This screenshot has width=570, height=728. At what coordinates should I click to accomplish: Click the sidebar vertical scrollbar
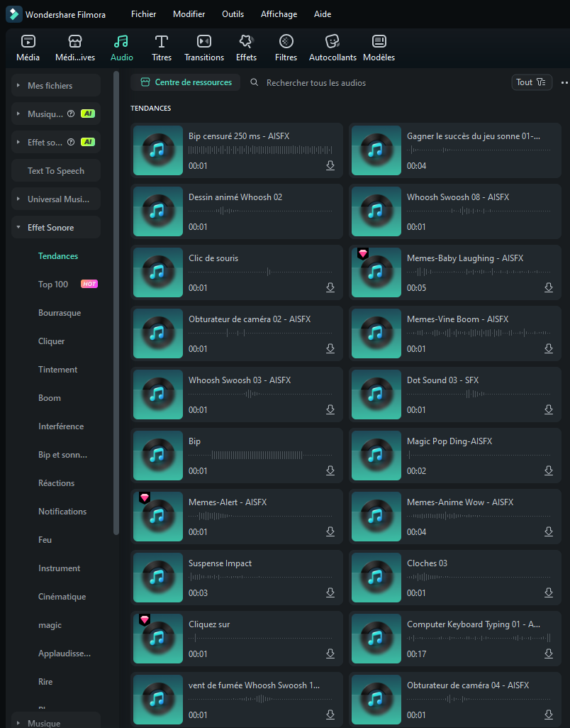point(116,302)
